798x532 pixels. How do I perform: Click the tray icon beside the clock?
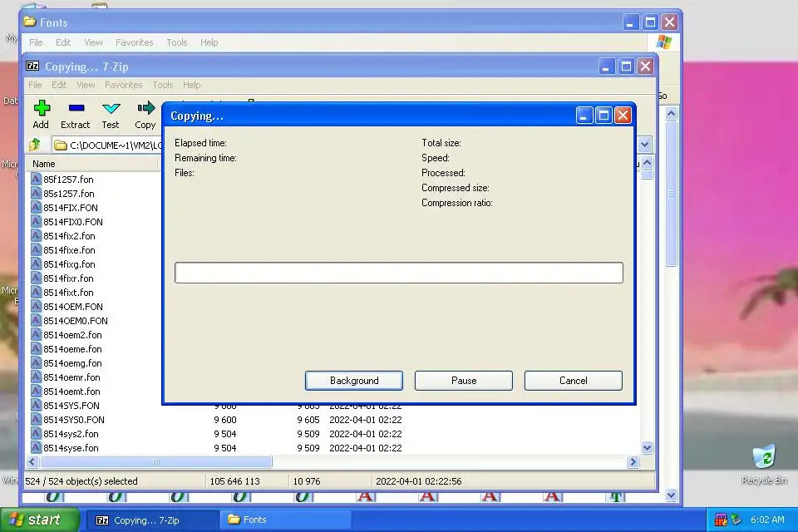tap(736, 520)
